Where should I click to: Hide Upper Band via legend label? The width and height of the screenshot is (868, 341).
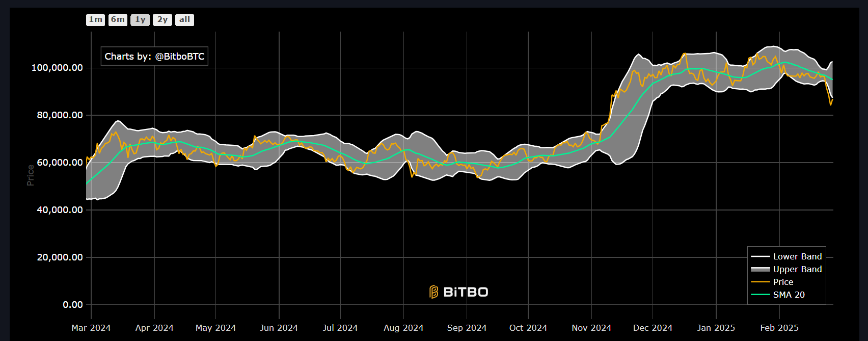pos(797,269)
